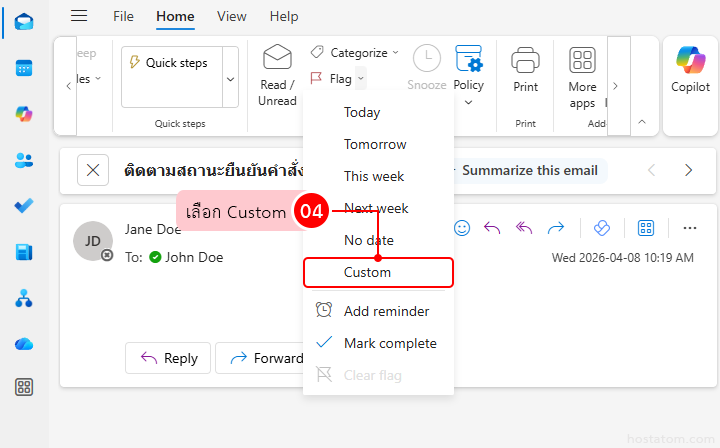Open the Help tab
This screenshot has height=448, width=720.
point(284,17)
